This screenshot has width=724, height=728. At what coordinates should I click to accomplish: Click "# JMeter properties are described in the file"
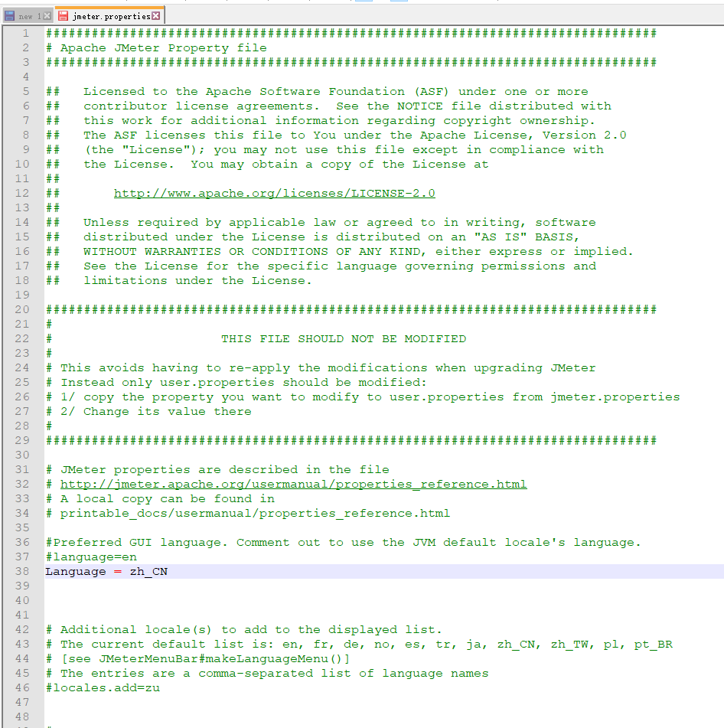pyautogui.click(x=217, y=470)
